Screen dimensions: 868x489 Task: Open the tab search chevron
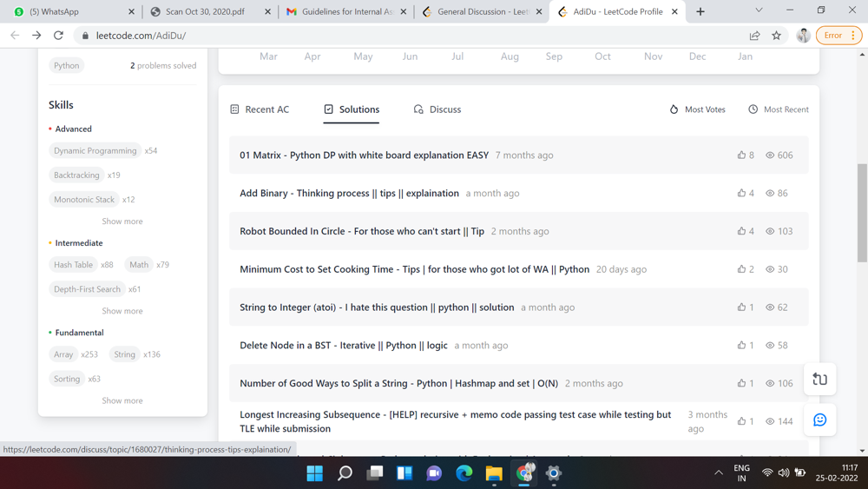pyautogui.click(x=759, y=10)
